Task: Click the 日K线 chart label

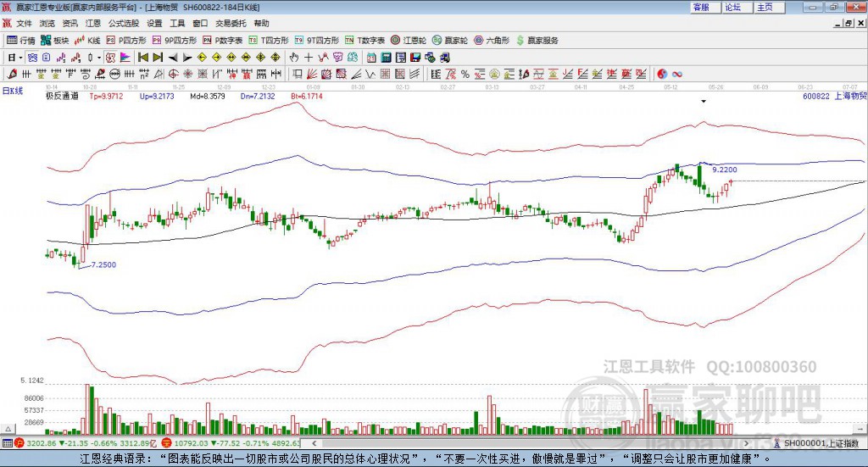Action: (x=13, y=91)
